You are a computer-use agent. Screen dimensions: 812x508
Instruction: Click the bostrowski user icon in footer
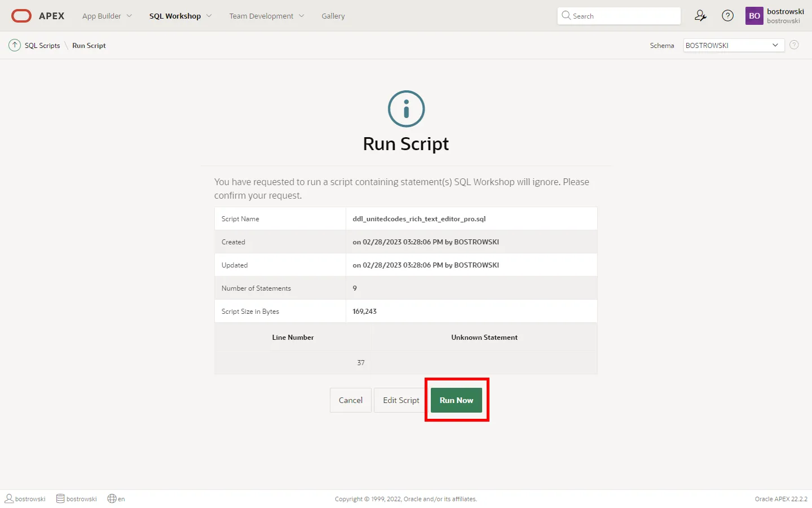(9, 498)
